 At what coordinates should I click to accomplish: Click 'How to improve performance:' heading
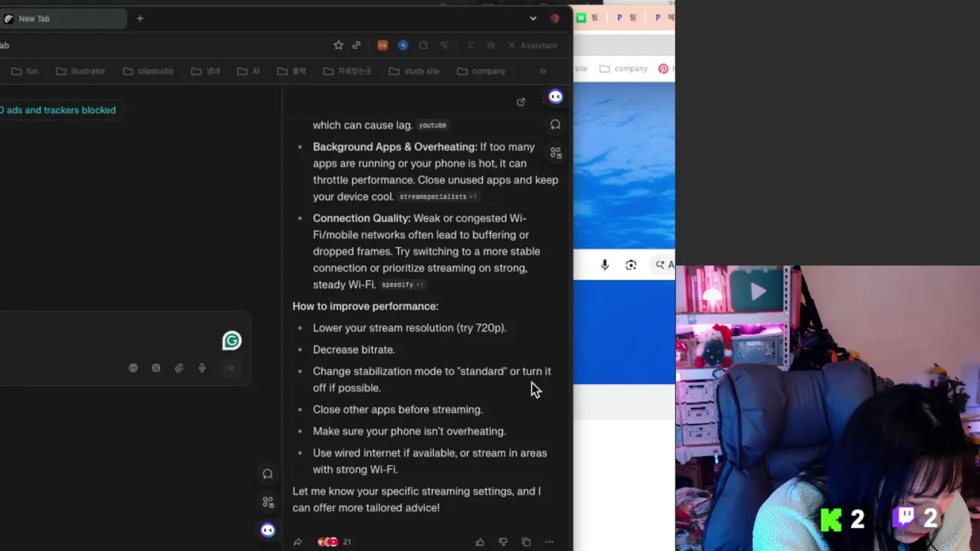tap(365, 306)
